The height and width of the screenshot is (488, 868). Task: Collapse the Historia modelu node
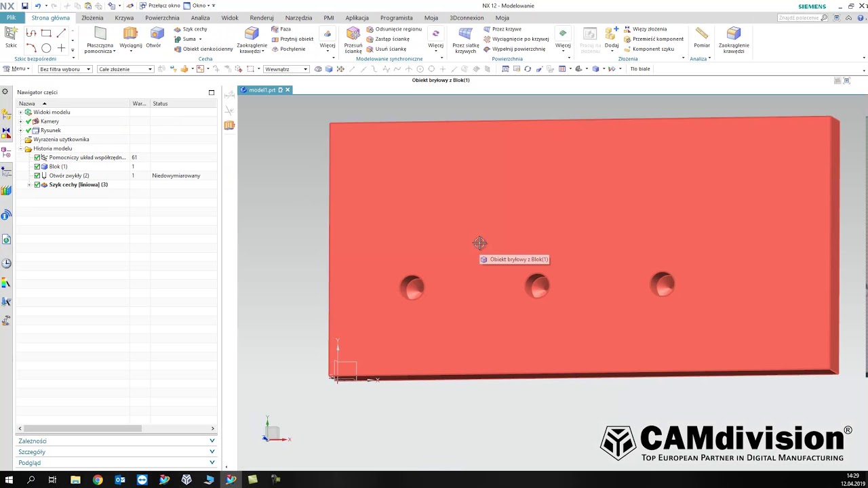point(20,148)
